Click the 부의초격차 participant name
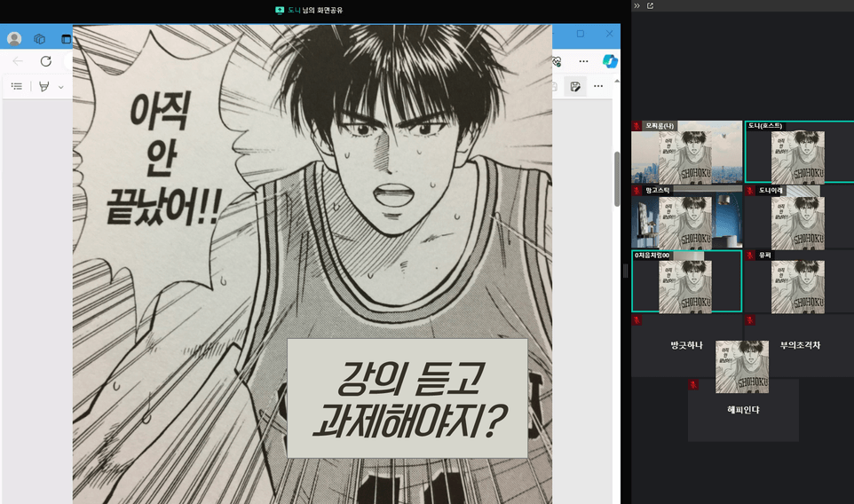The image size is (854, 504). pos(800,345)
